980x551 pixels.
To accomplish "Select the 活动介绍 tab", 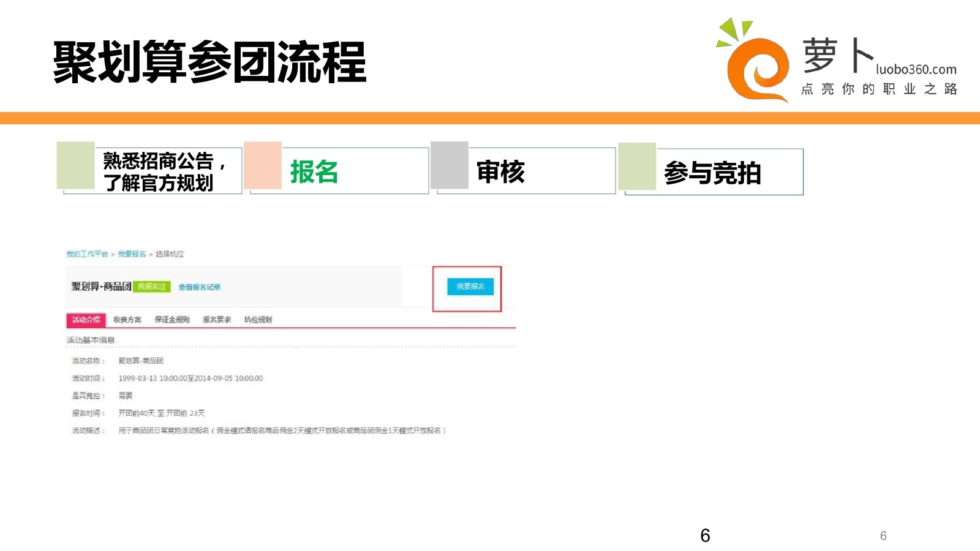I will pos(86,320).
